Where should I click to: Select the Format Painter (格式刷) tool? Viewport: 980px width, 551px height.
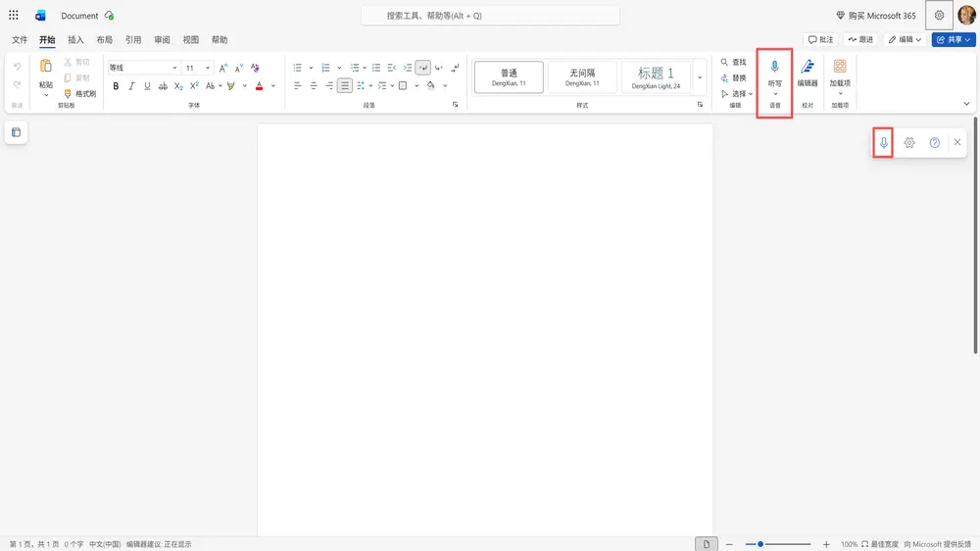80,94
